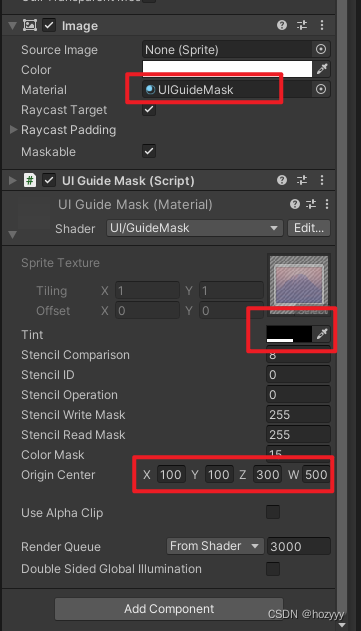Screen dimensions: 361x631
Task: Click the 'Source Image' label
Action: [59, 49]
